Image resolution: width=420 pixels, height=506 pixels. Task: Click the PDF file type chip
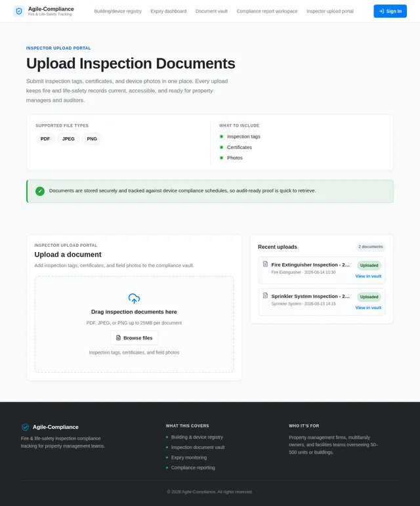[x=45, y=138]
